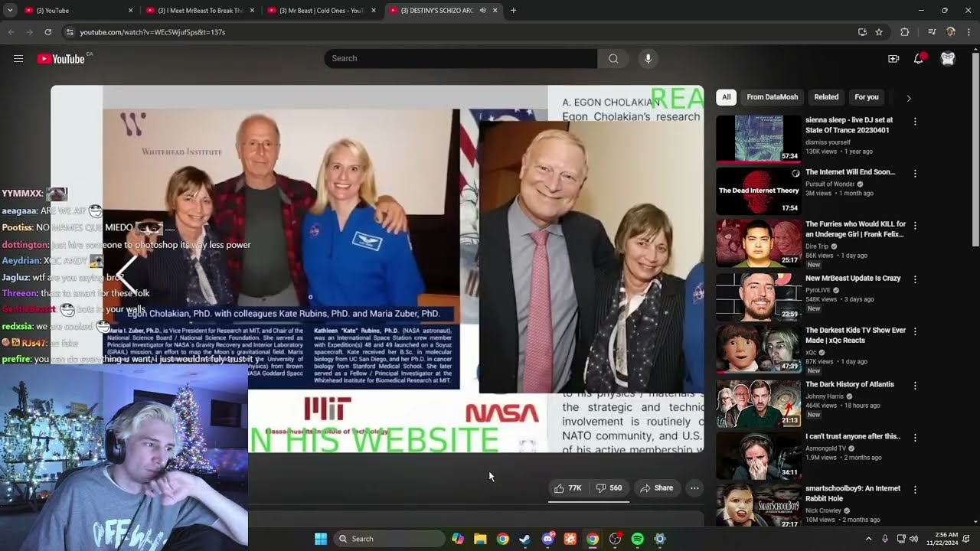Open the Create video icon

pyautogui.click(x=893, y=59)
